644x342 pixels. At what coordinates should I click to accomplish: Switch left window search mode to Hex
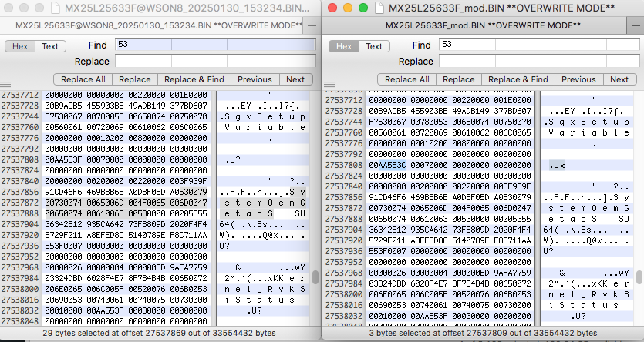click(20, 46)
